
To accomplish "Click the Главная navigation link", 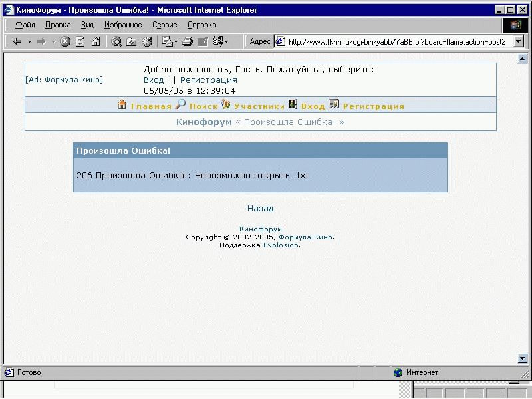I will 151,106.
